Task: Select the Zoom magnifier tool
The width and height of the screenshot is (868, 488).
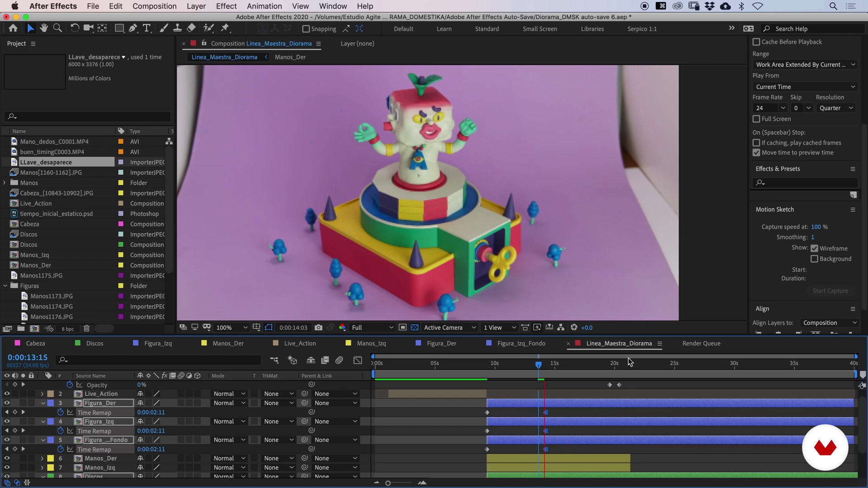Action: coord(57,28)
